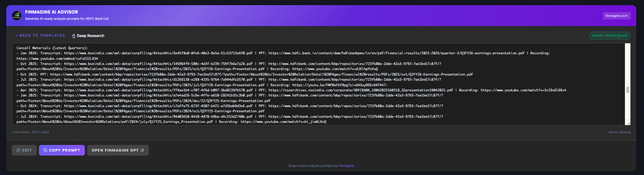
Task: Click the Apr 2025 transcript entry
Action: click(x=291, y=90)
